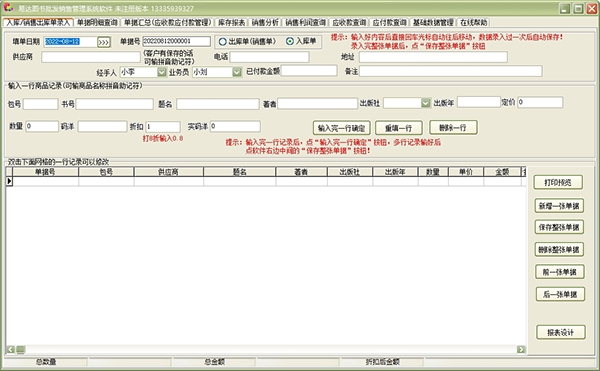Image resolution: width=600 pixels, height=371 pixels.
Task: Click the 码洋 input field
Action: click(x=102, y=127)
